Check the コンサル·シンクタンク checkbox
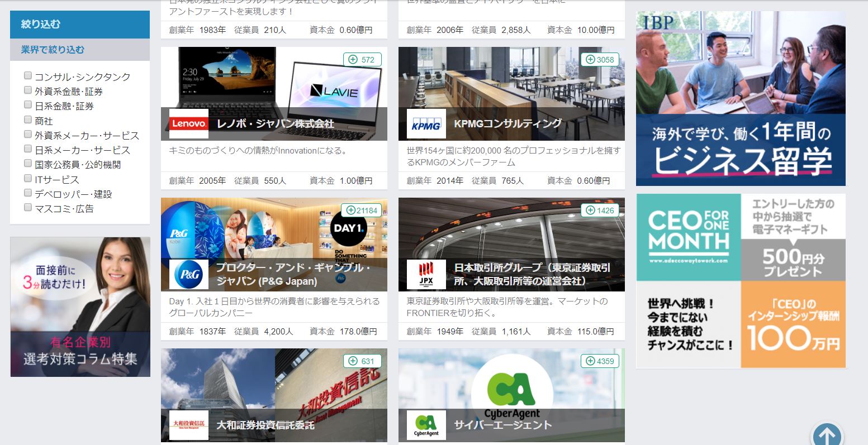 [x=28, y=76]
